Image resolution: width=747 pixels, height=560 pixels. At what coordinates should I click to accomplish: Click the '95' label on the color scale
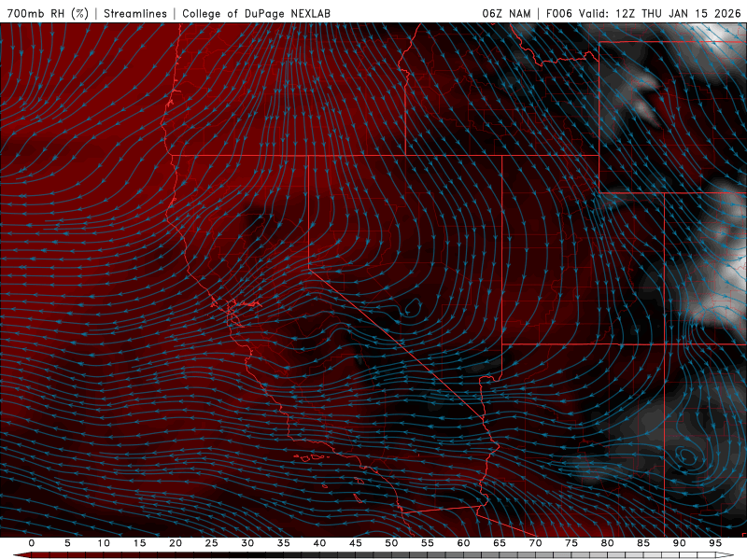tap(715, 543)
